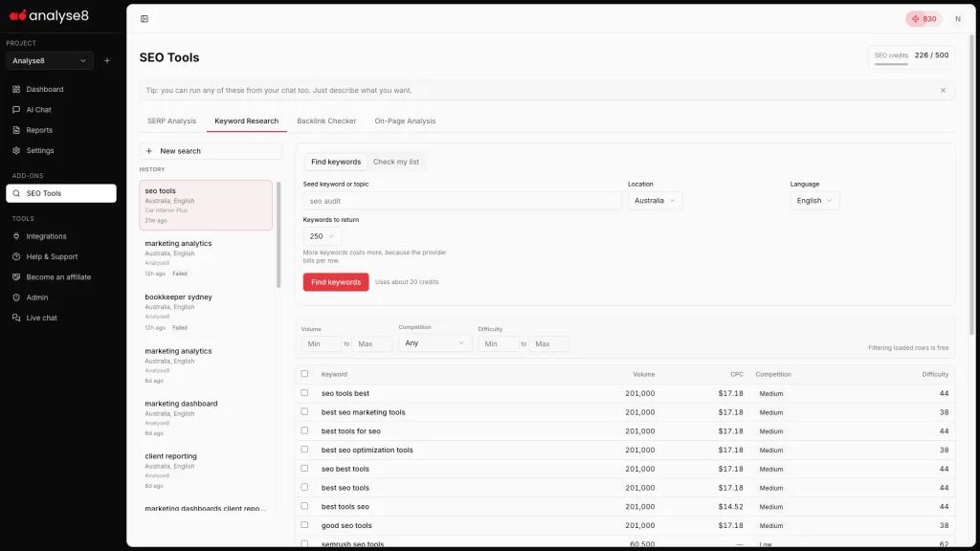Click red Find keywords button

(x=336, y=282)
